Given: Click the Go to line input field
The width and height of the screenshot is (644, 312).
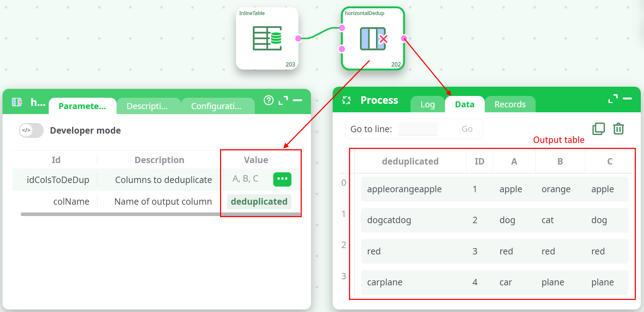Looking at the screenshot, I should pos(418,129).
